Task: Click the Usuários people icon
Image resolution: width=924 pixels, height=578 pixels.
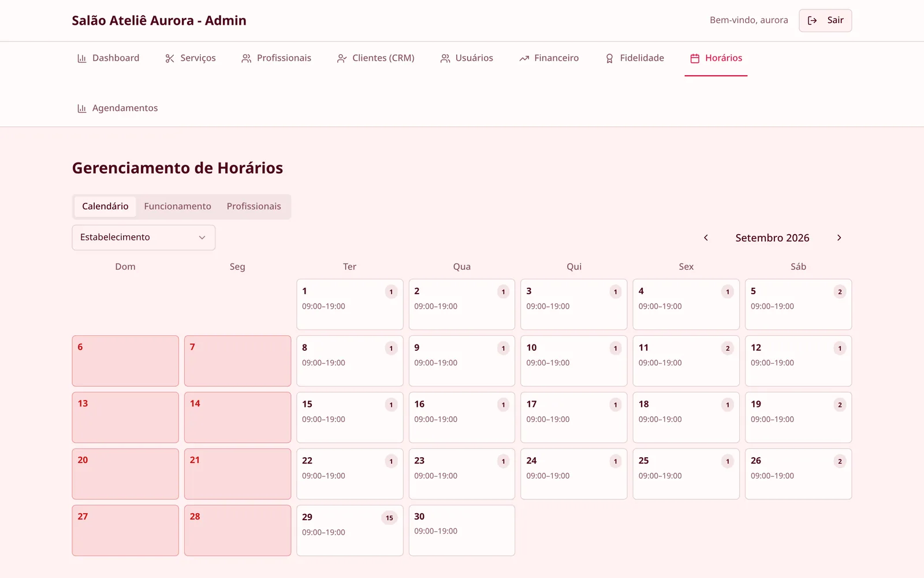Action: tap(445, 58)
